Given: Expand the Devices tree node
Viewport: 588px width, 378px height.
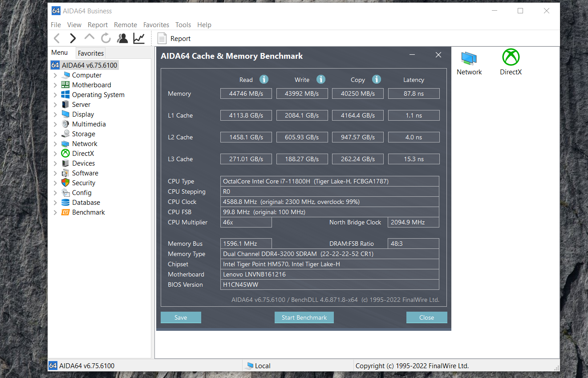Looking at the screenshot, I should [x=55, y=163].
